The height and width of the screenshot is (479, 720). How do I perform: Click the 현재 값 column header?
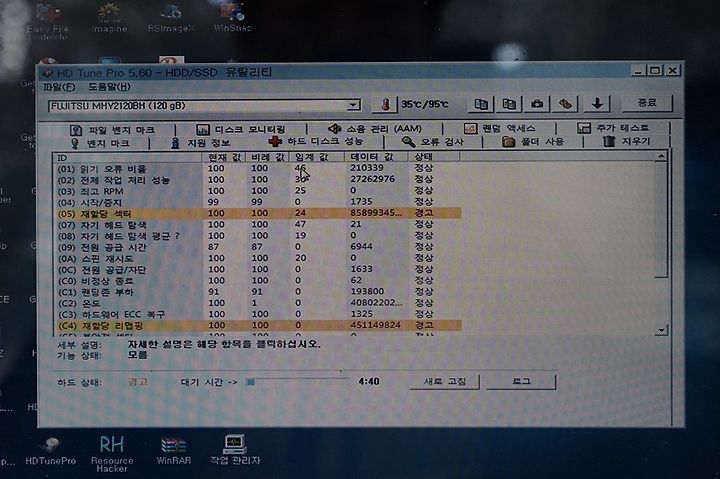[x=224, y=157]
